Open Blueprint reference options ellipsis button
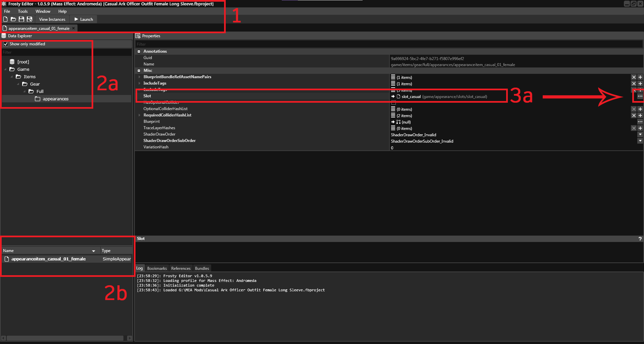The image size is (644, 344). coord(640,122)
